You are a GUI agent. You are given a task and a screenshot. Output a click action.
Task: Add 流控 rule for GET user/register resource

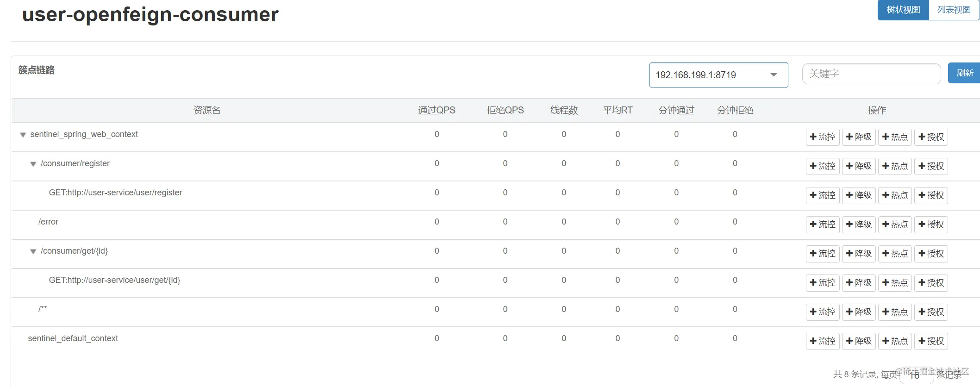(823, 195)
